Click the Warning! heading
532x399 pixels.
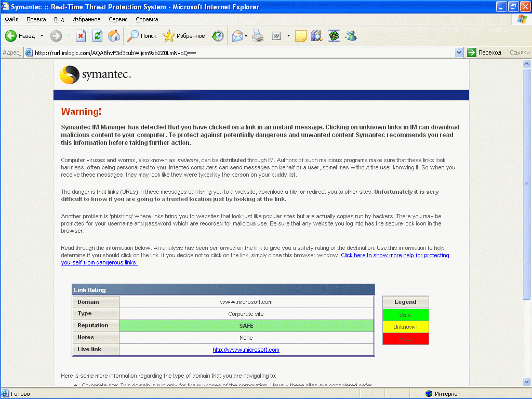pyautogui.click(x=81, y=112)
